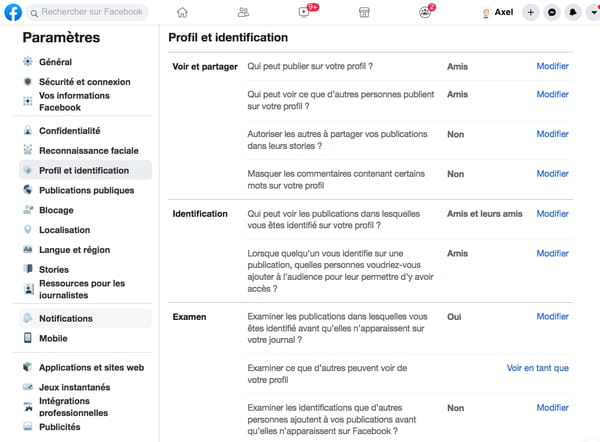Open Notifications in the sidebar

tap(66, 318)
